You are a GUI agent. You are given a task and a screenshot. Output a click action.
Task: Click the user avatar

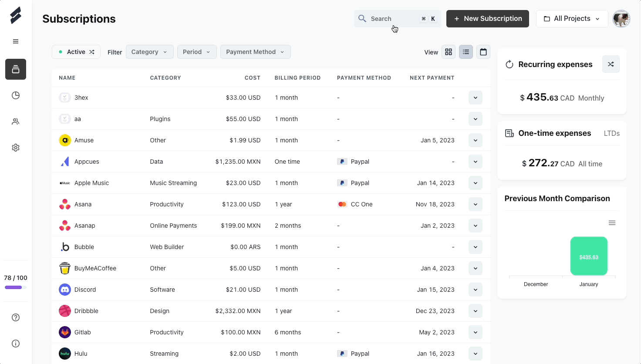click(621, 19)
